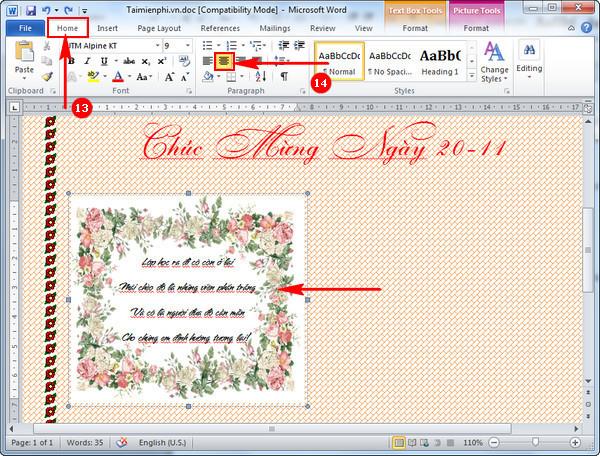Click the Clear Formatting icon

click(x=184, y=61)
